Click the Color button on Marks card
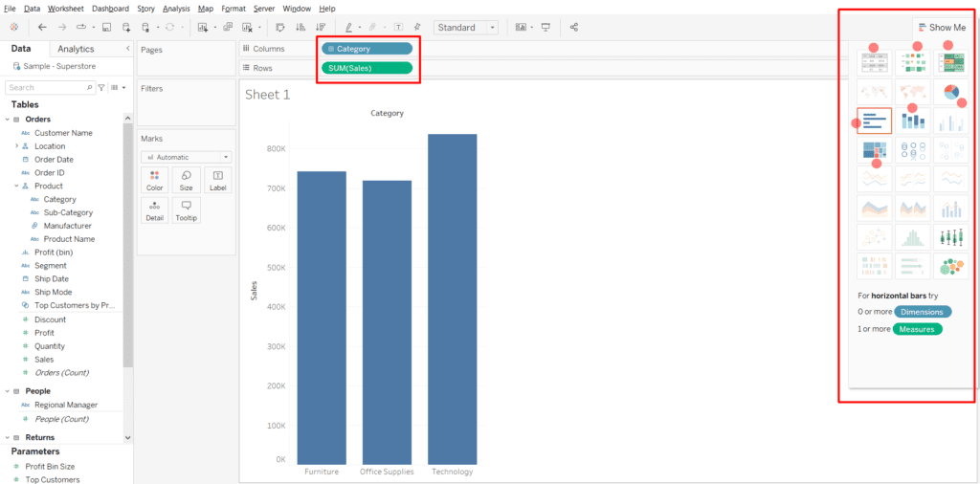This screenshot has width=980, height=484. pos(154,180)
